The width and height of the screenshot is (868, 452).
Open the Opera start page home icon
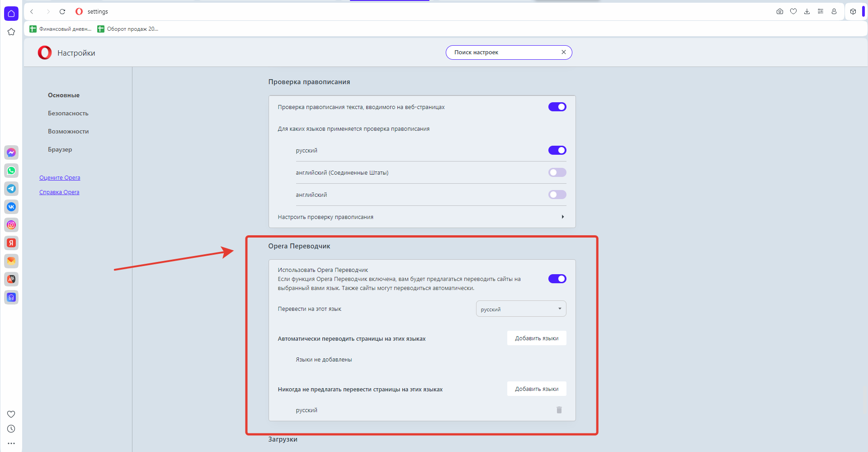tap(11, 14)
